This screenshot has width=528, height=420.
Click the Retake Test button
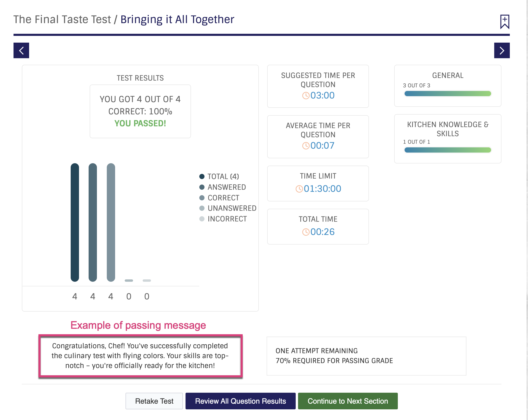click(x=154, y=401)
